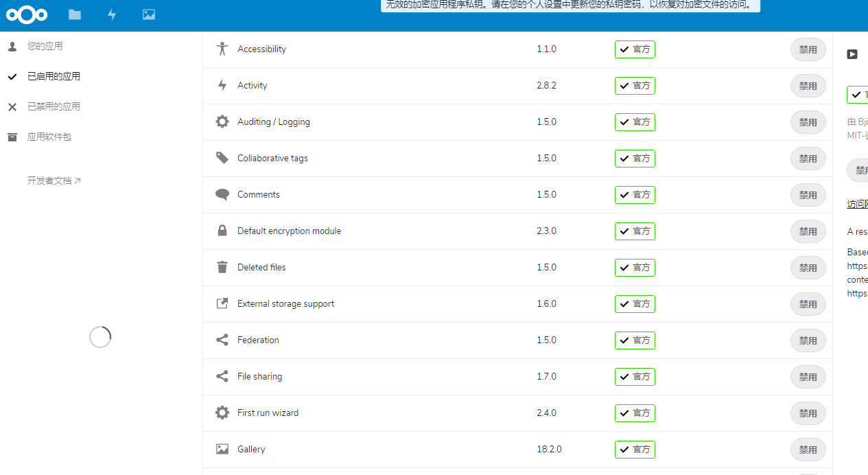Select the File sharing app name
This screenshot has height=475, width=868.
[259, 376]
